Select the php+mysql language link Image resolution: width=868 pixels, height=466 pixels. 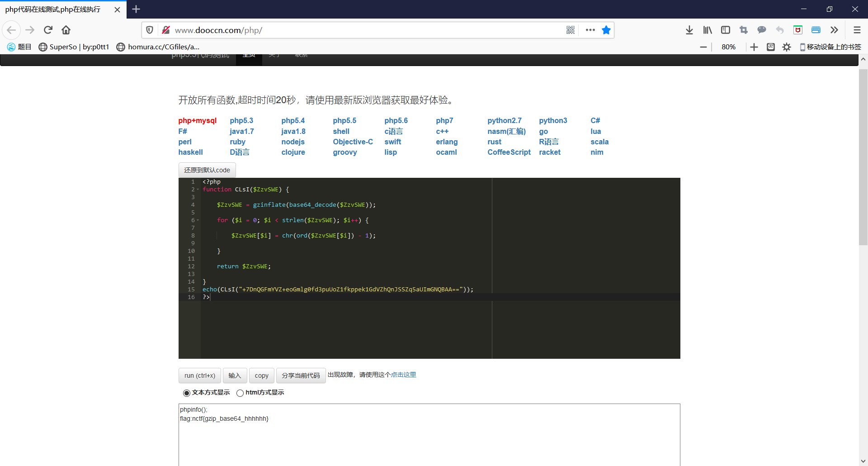tap(197, 121)
